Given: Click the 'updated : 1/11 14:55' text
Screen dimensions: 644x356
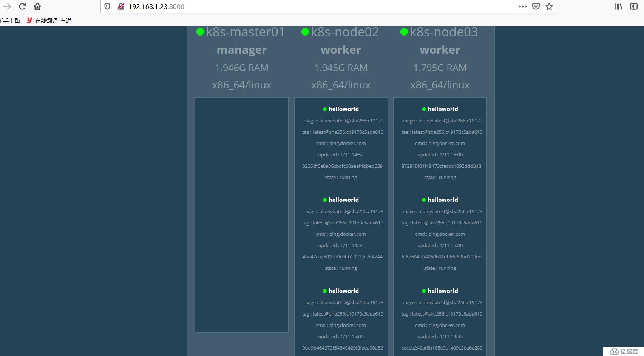Looking at the screenshot, I should coord(440,336).
